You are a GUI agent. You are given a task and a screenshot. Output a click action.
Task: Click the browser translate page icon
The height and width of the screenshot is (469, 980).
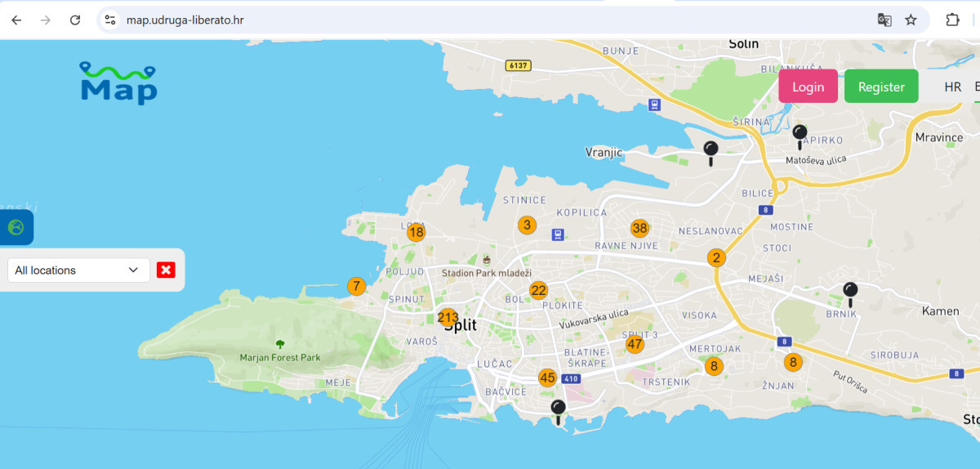tap(884, 20)
